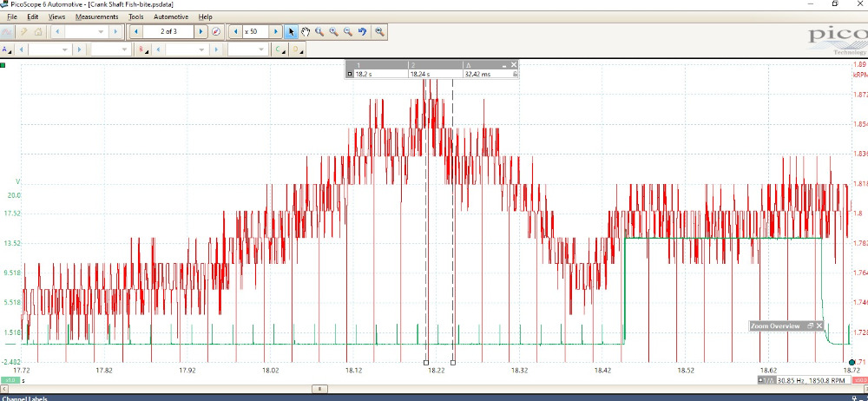Click the Zoom Overview panel title
Screen dimensions: 868x401
777,325
